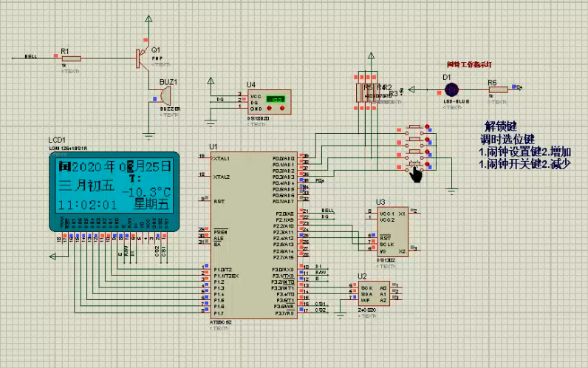This screenshot has height=368, width=588.
Task: Select the R1 resistor on BELL line
Action: pyautogui.click(x=71, y=58)
